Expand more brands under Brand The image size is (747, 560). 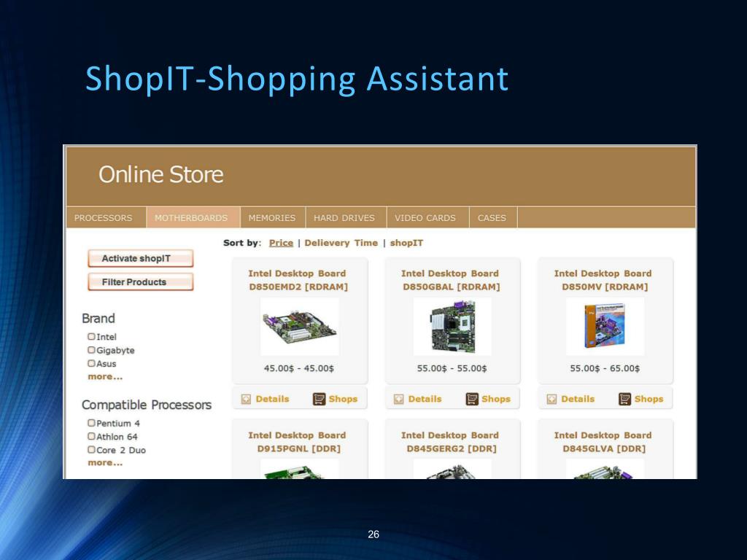click(x=105, y=377)
